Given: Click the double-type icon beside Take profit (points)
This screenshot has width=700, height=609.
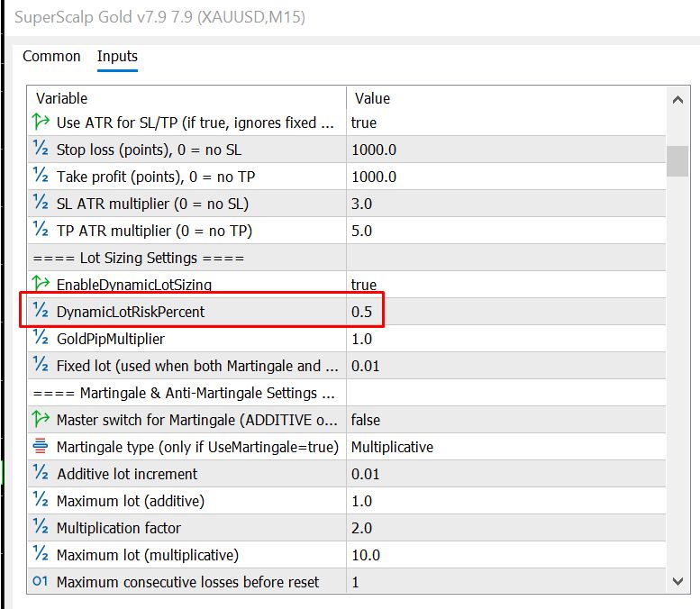Looking at the screenshot, I should (x=41, y=176).
